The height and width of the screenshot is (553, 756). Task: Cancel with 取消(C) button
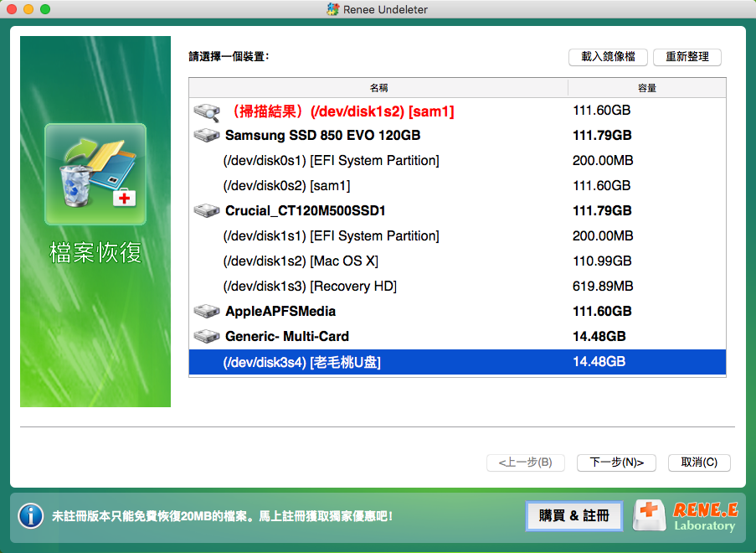click(699, 463)
